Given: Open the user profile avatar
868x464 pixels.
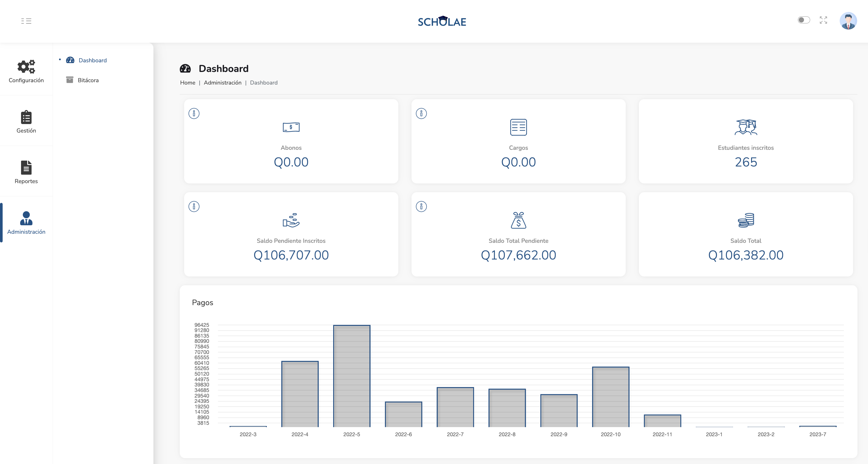Looking at the screenshot, I should 849,21.
